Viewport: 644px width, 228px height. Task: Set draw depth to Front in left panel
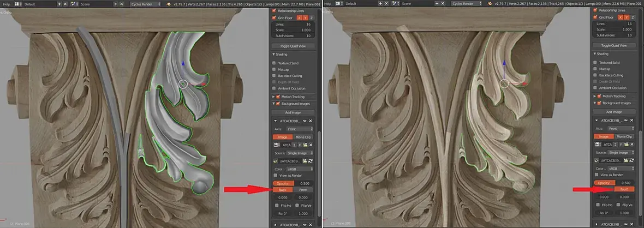(x=303, y=190)
